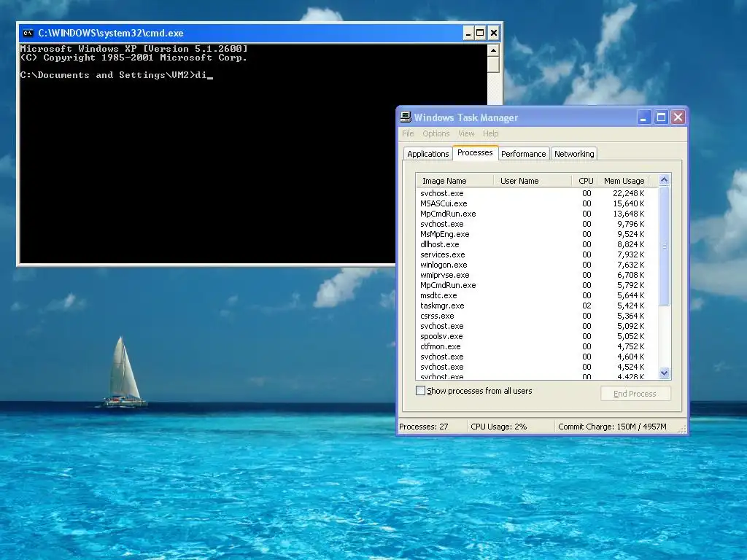Select svchost.exe using 4,524 K memory
Viewport: 747px width, 560px height.
(537, 367)
